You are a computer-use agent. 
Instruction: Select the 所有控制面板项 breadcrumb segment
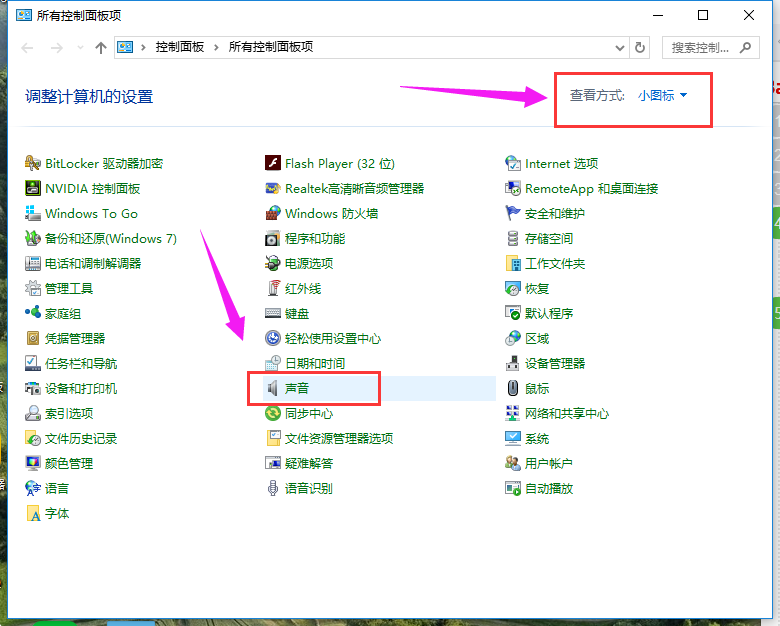[270, 47]
